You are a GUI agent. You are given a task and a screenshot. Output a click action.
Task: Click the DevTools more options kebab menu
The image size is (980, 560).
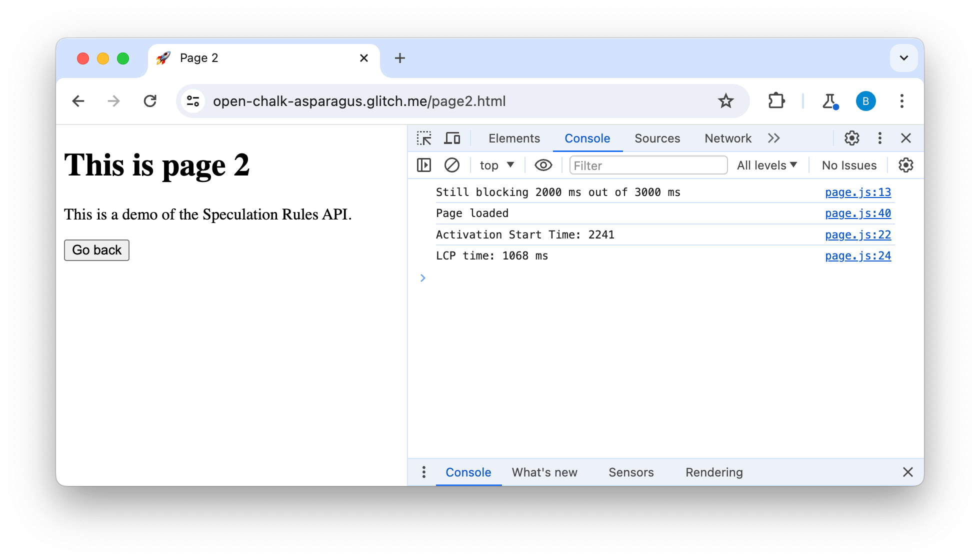pos(880,138)
